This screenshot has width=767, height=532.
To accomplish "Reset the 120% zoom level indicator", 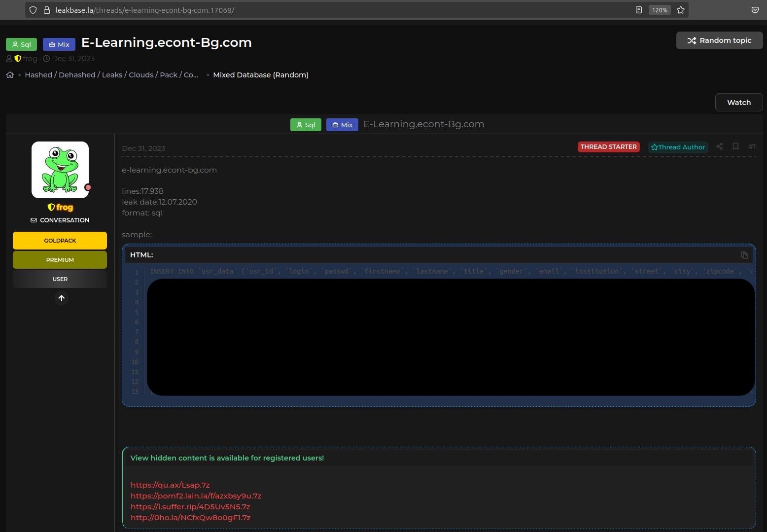I will [660, 10].
